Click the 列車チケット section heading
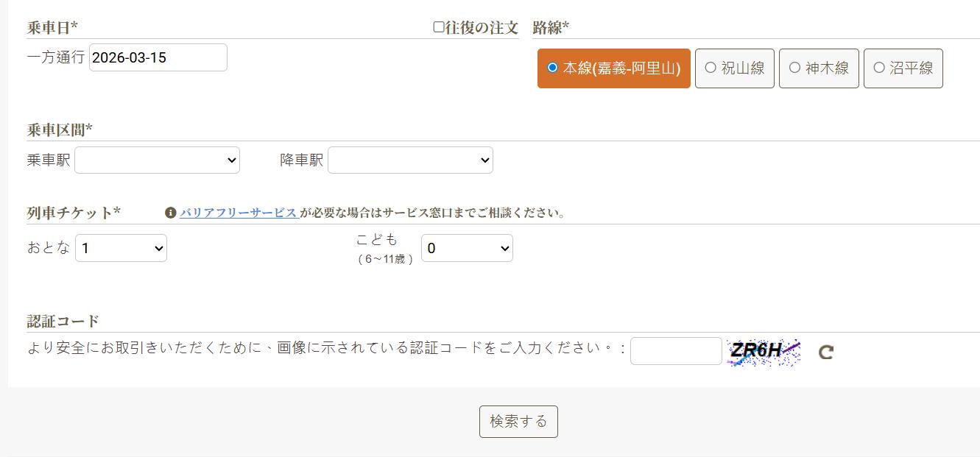This screenshot has height=457, width=980. (74, 213)
